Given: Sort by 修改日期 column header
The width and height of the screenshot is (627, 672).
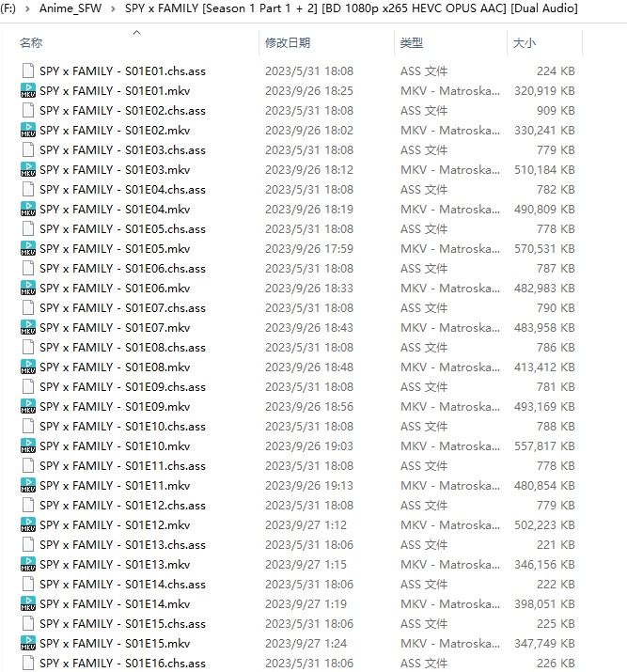Looking at the screenshot, I should pyautogui.click(x=288, y=43).
